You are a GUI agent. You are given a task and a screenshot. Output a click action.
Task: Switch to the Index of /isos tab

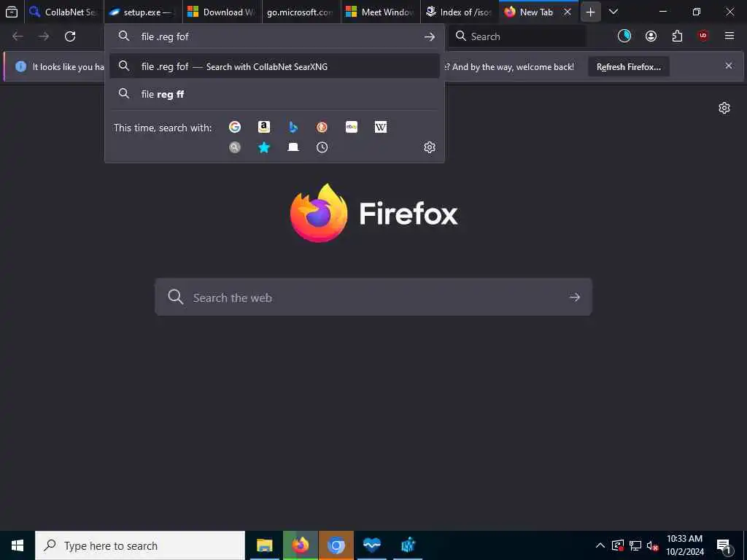(x=460, y=12)
